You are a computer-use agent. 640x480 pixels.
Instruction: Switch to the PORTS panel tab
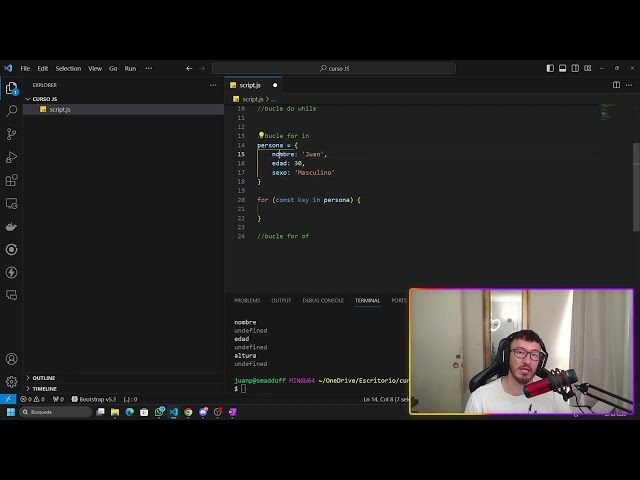tap(399, 300)
